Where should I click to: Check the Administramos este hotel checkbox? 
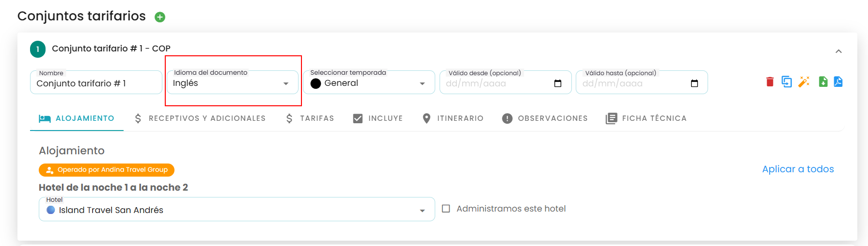pyautogui.click(x=446, y=209)
